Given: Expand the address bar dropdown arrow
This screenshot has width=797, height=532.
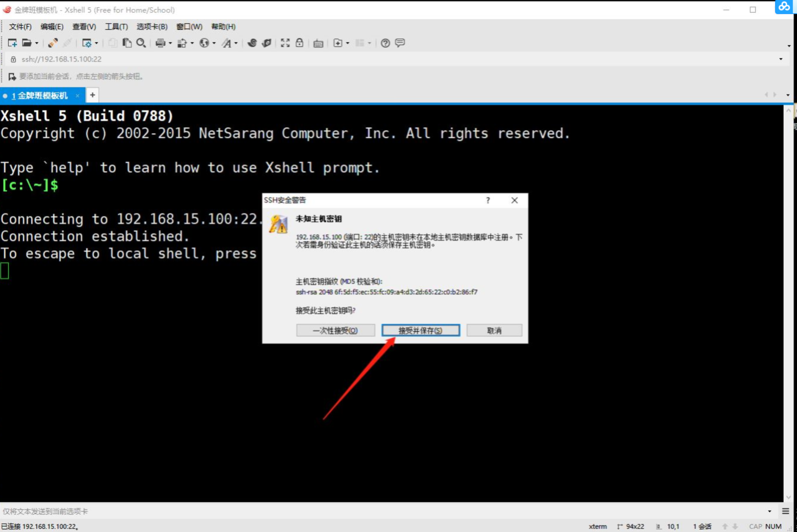Looking at the screenshot, I should [x=781, y=59].
